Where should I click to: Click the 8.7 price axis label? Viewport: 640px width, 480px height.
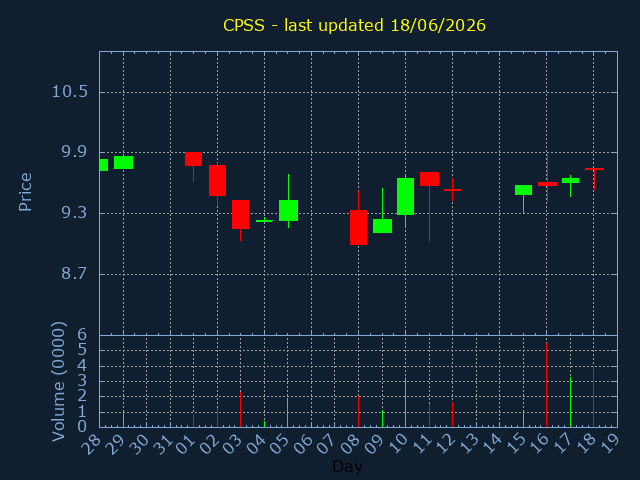[x=74, y=273]
